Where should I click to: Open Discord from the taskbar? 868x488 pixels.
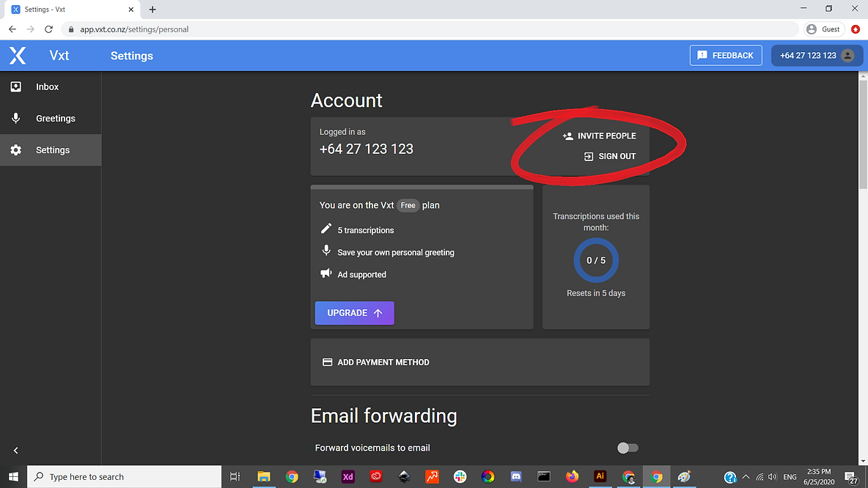click(516, 476)
